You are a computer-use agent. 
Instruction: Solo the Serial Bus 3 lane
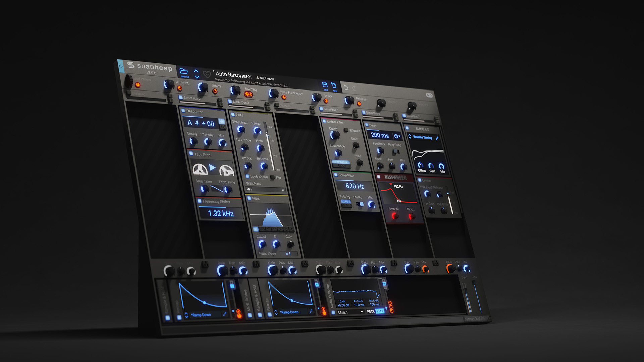click(x=268, y=108)
